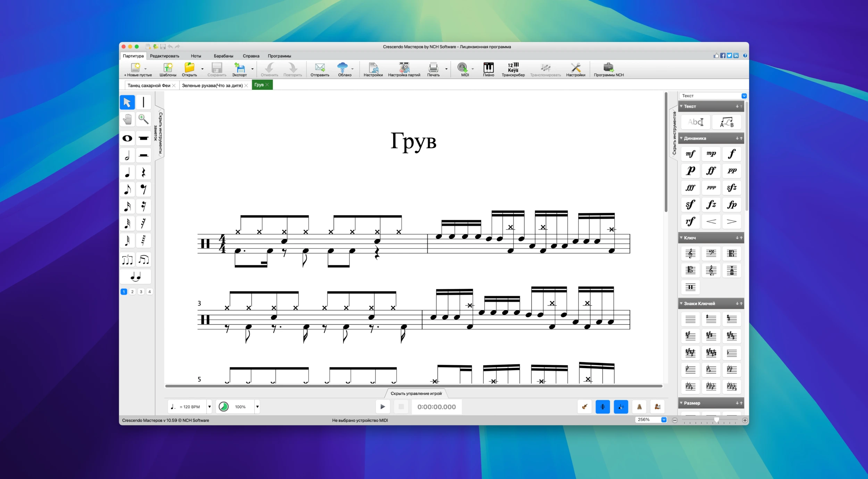Click the crescendo hairpin symbol

(x=711, y=221)
